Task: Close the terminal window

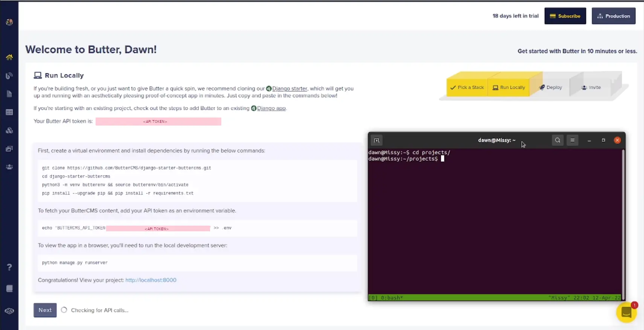Action: point(617,140)
